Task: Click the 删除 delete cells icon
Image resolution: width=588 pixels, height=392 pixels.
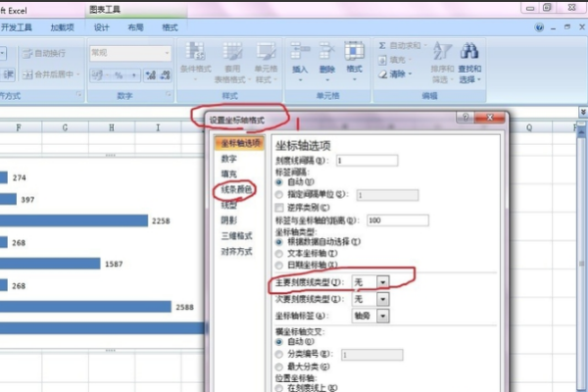Action: (327, 53)
